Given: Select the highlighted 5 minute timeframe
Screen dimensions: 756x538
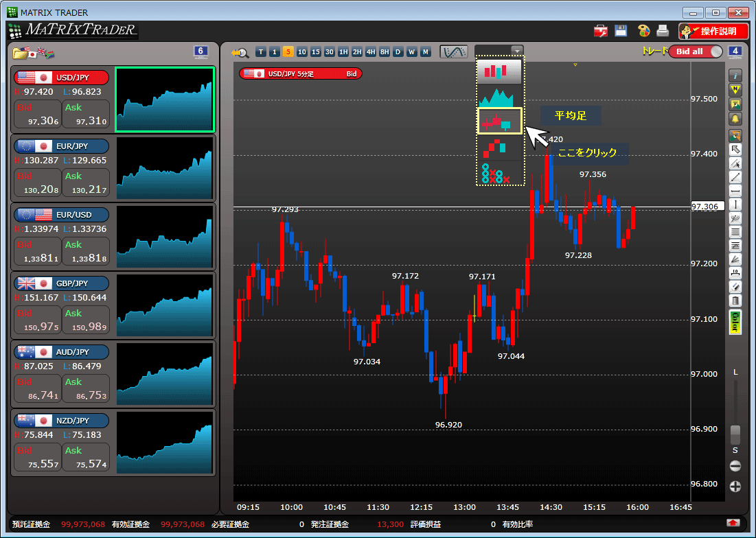Looking at the screenshot, I should click(x=288, y=52).
